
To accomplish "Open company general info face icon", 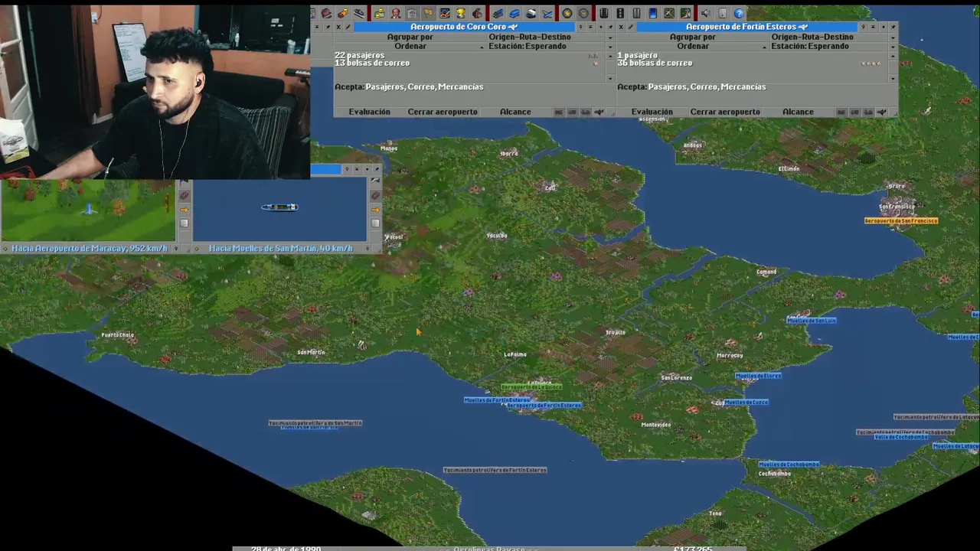I will point(395,13).
